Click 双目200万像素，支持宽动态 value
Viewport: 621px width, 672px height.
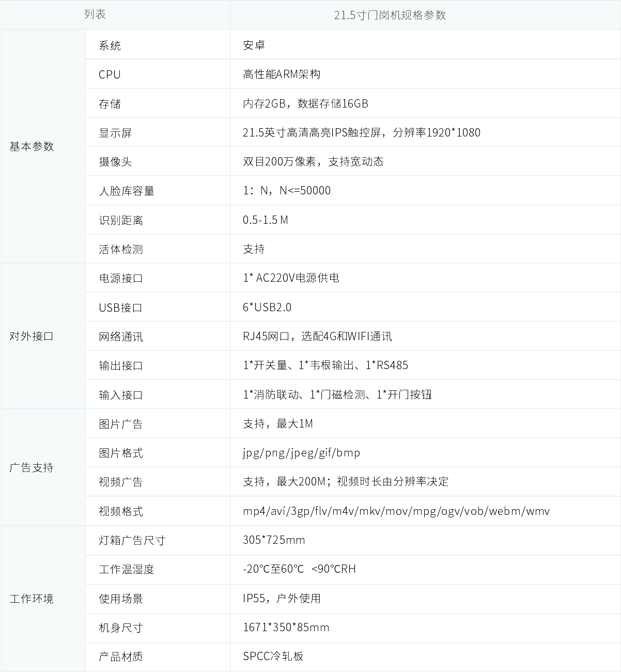[x=313, y=161]
